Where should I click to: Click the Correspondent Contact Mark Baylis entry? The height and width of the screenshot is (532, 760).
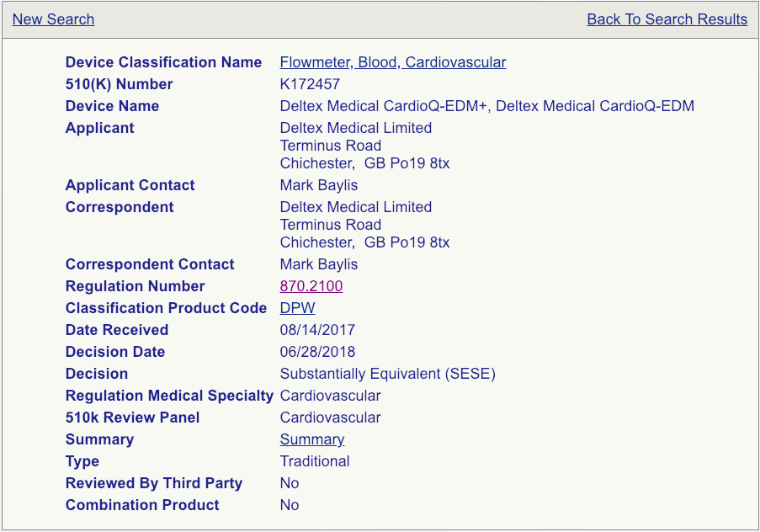coord(318,264)
